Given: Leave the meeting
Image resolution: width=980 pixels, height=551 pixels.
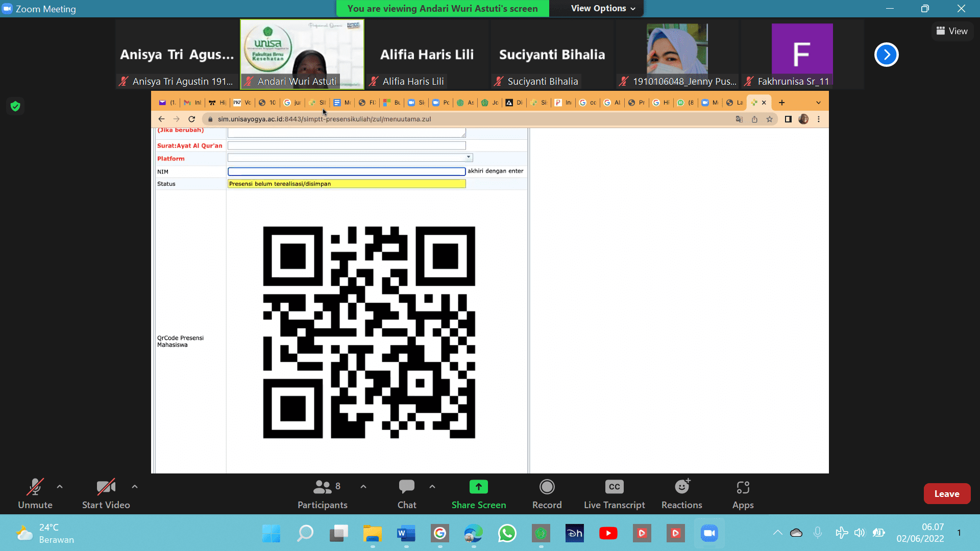Looking at the screenshot, I should (x=947, y=493).
